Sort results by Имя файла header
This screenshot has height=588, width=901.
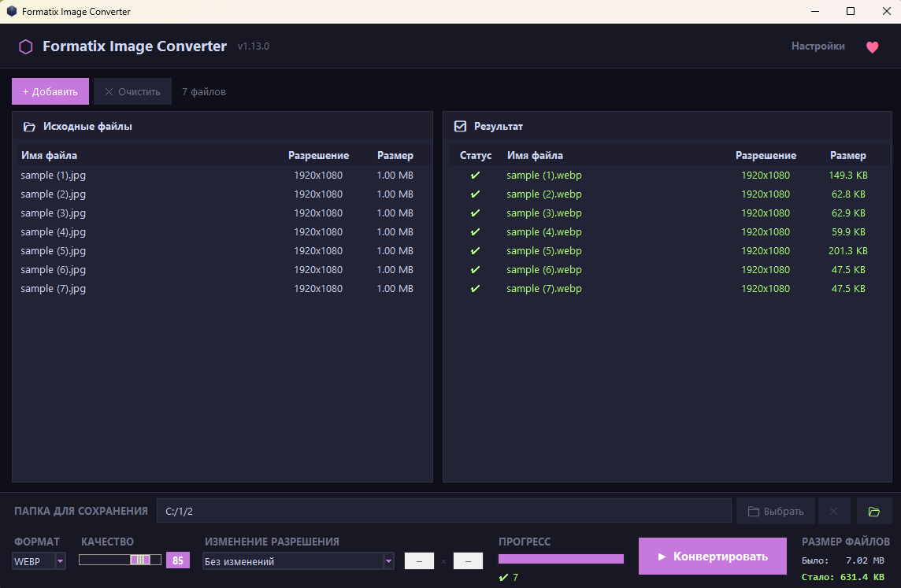pos(535,156)
